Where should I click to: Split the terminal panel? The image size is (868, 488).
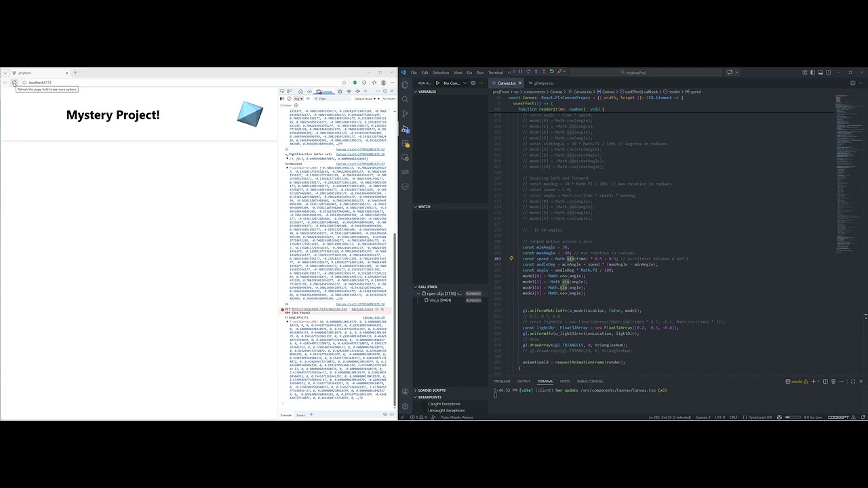pos(825,382)
